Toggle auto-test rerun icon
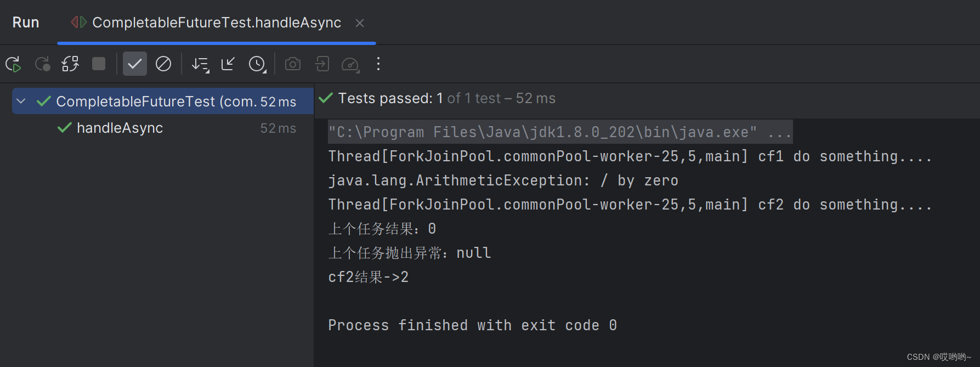This screenshot has height=367, width=980. [70, 64]
